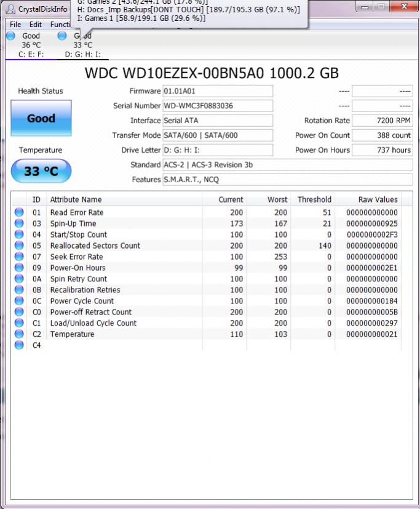Click the Firmware value field

[x=217, y=91]
